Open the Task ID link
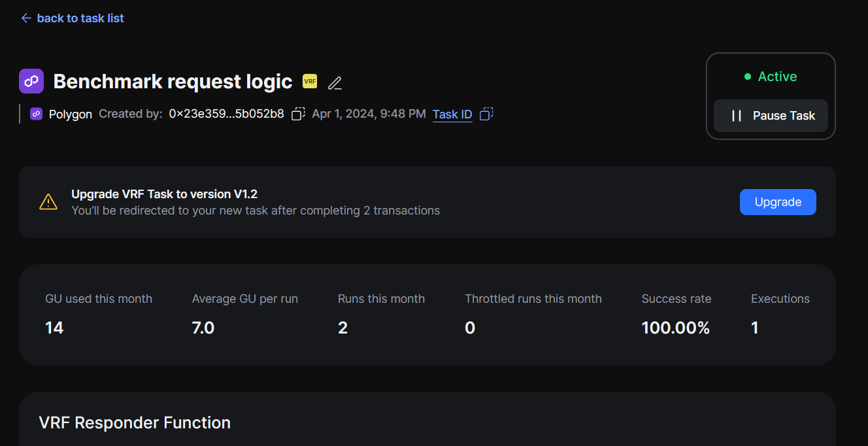The height and width of the screenshot is (446, 868). pyautogui.click(x=452, y=114)
